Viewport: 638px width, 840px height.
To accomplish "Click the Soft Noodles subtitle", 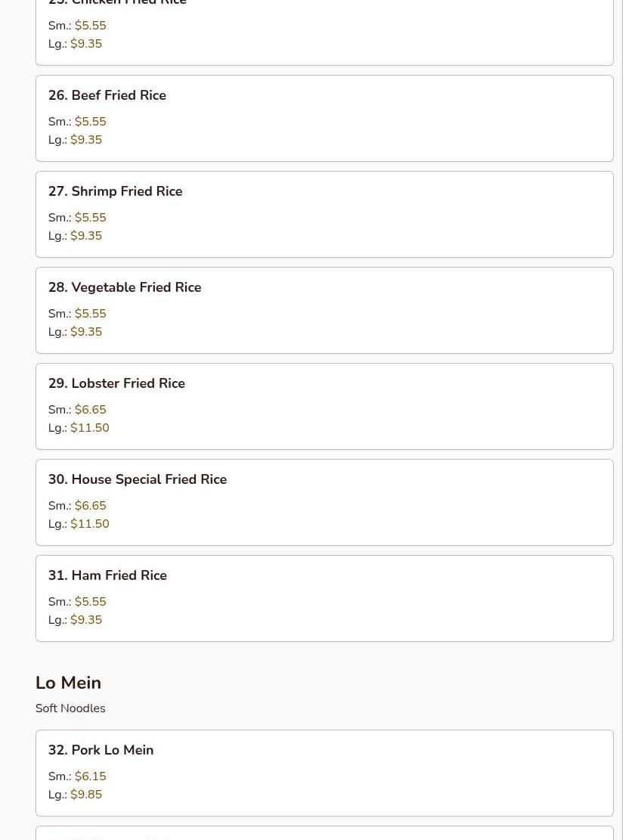I will coord(70,708).
